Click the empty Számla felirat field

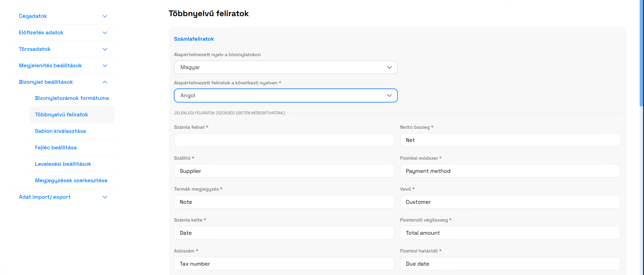(x=284, y=140)
